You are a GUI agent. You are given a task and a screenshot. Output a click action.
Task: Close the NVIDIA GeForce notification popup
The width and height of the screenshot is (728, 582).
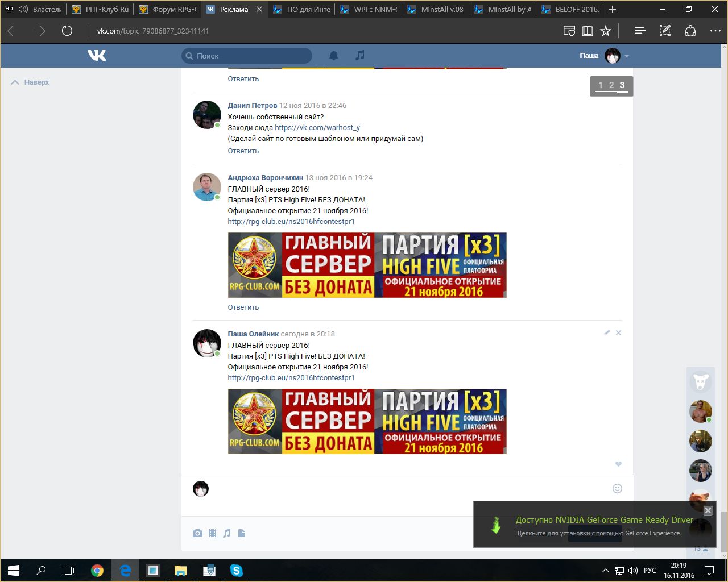708,510
